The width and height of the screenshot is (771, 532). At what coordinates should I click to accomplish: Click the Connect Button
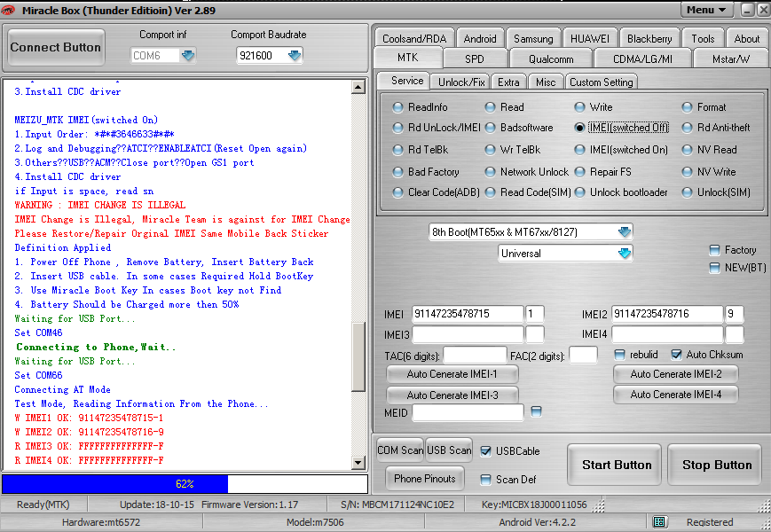tap(56, 47)
